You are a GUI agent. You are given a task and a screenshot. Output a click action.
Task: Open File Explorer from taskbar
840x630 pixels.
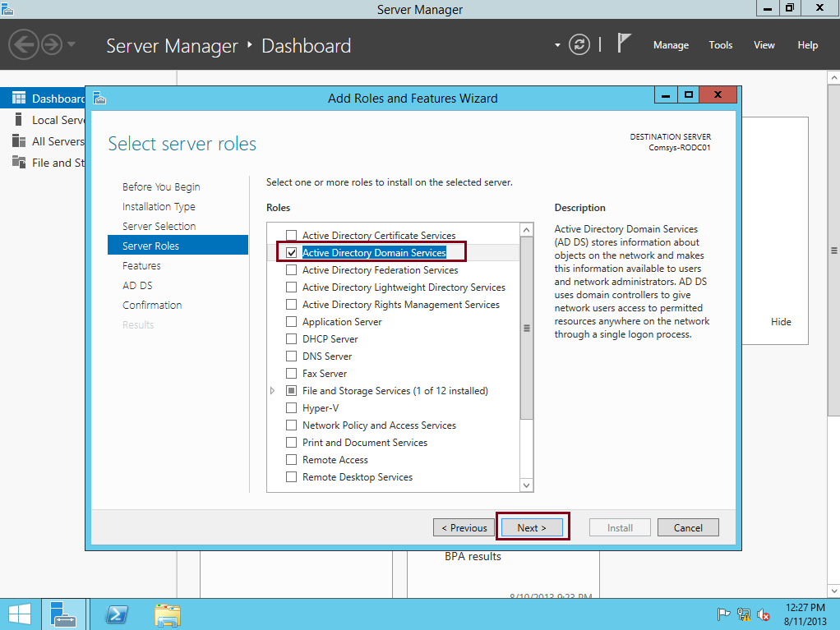coord(168,614)
